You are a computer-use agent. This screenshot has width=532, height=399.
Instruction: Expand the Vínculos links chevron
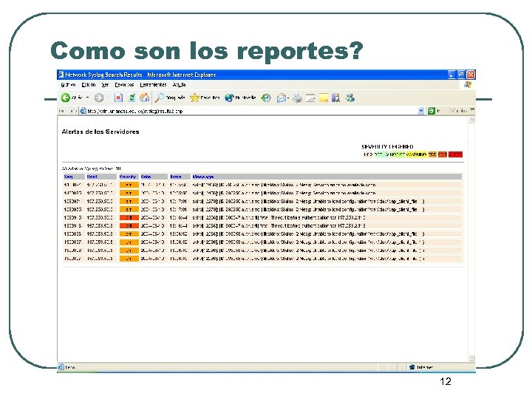click(x=472, y=109)
